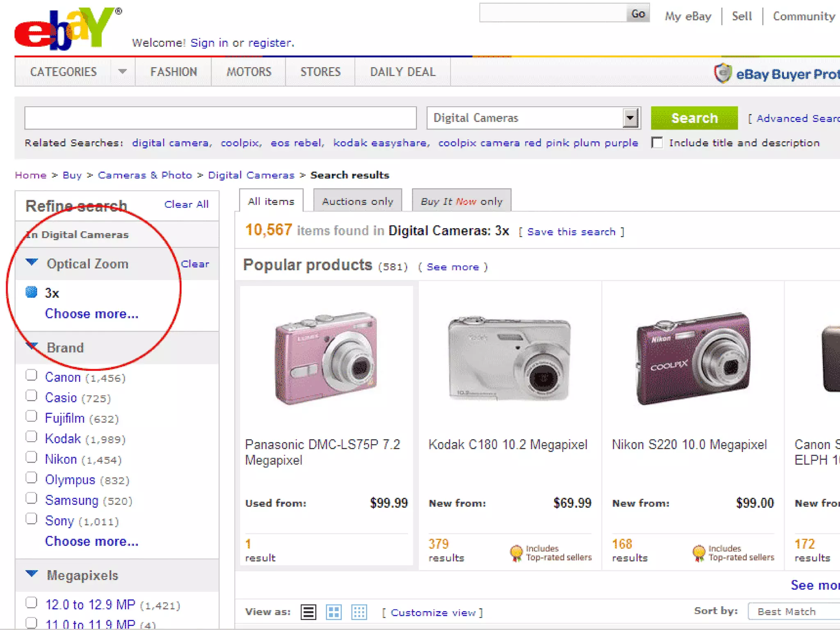Open the Digital Cameras category dropdown
Viewport: 840px width, 630px height.
click(630, 118)
